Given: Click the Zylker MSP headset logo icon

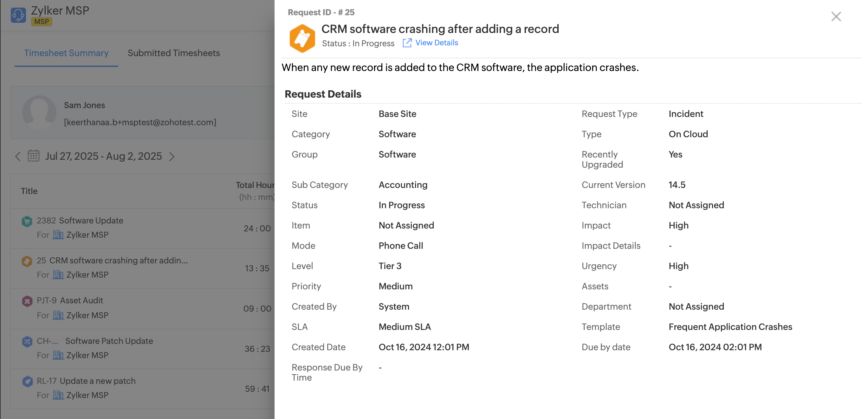Looking at the screenshot, I should [x=18, y=15].
